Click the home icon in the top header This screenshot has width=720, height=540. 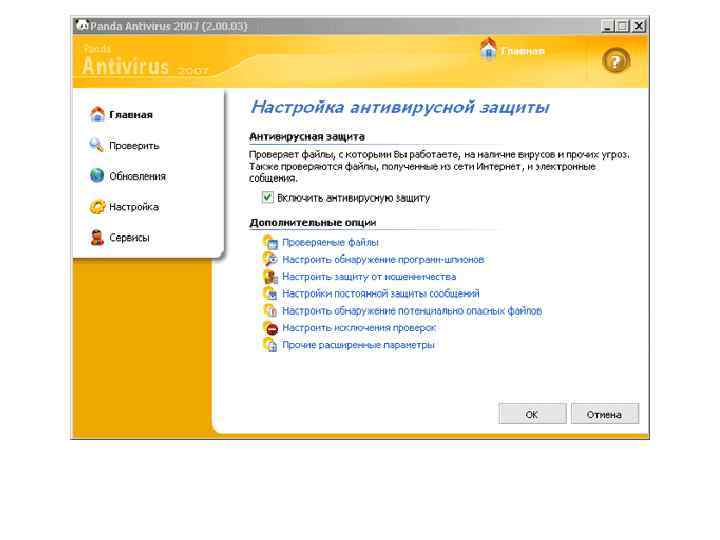click(488, 49)
